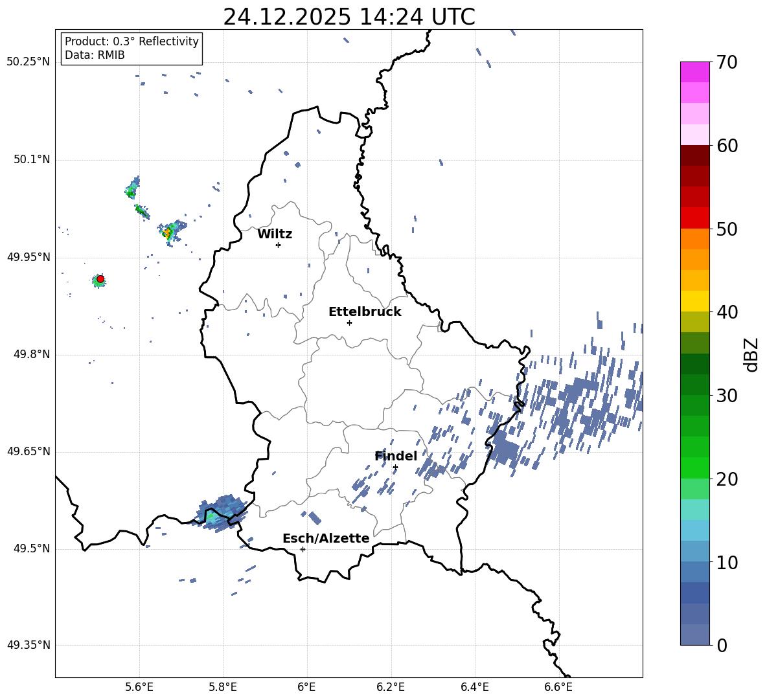Click the 70 colorbar tick label

[x=726, y=63]
